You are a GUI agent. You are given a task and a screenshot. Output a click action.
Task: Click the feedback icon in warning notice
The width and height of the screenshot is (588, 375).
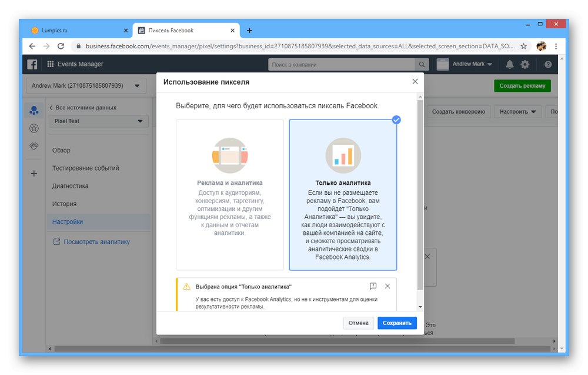(x=373, y=286)
